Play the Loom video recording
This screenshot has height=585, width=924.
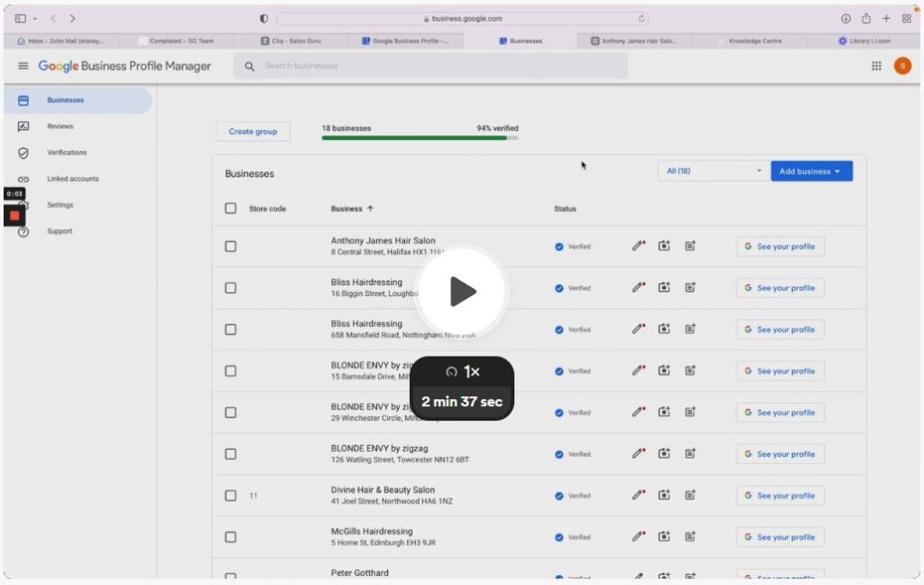pyautogui.click(x=461, y=292)
